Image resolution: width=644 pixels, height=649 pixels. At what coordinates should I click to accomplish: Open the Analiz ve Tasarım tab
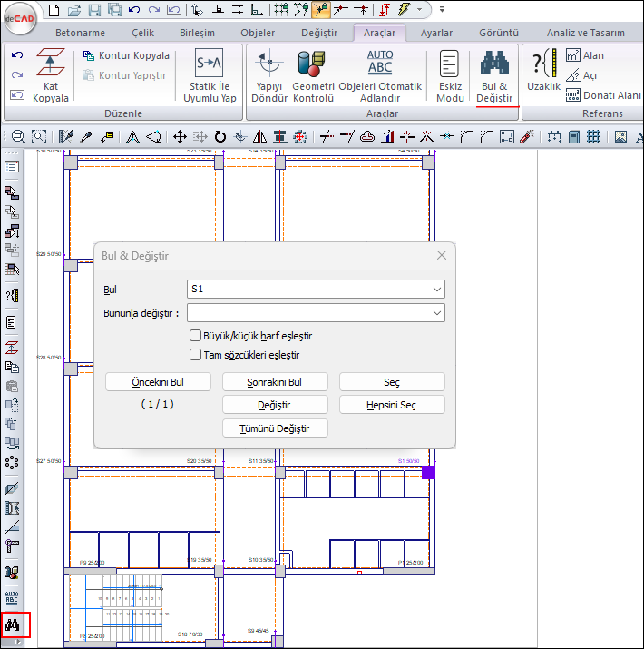(x=585, y=33)
